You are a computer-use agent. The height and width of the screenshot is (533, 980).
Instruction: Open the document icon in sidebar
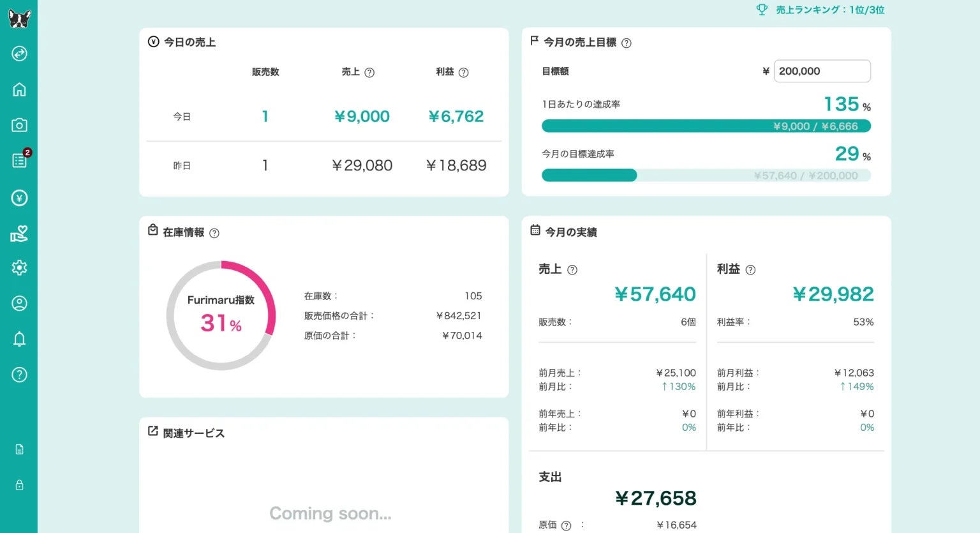tap(19, 449)
